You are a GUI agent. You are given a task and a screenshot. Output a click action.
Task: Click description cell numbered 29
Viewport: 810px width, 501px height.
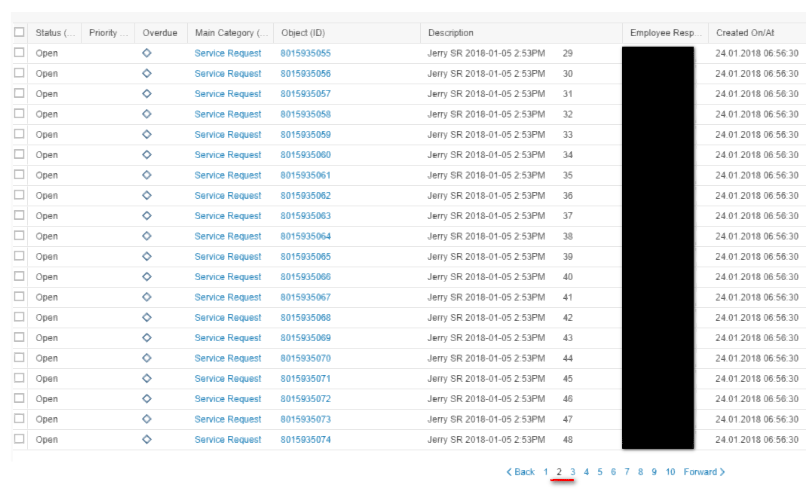coord(500,53)
